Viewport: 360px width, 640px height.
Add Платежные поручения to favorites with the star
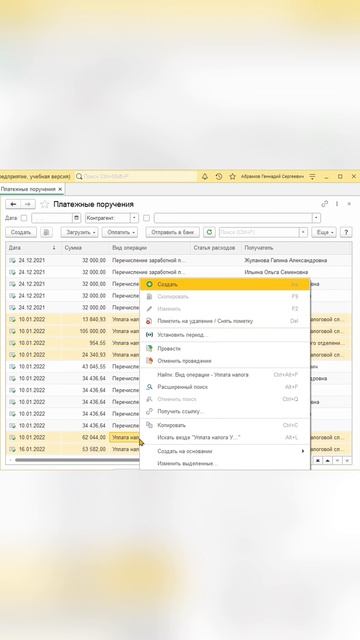tap(44, 204)
